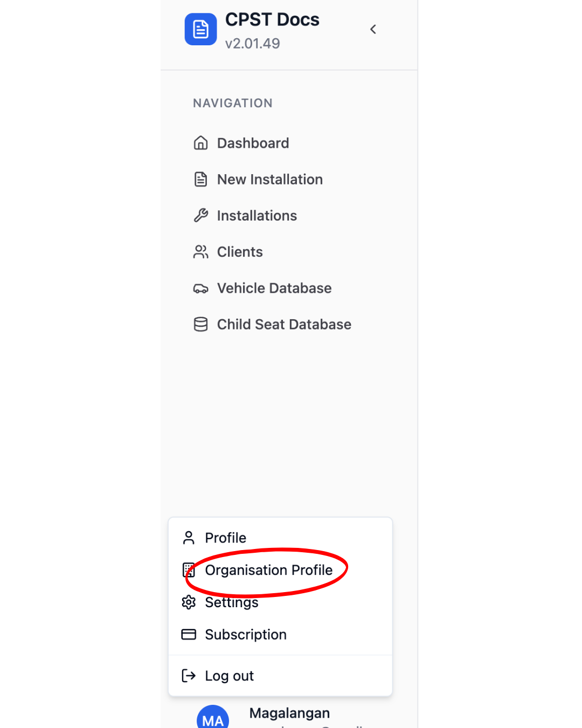The image size is (582, 728).
Task: Click the Settings gear icon
Action: click(x=189, y=602)
